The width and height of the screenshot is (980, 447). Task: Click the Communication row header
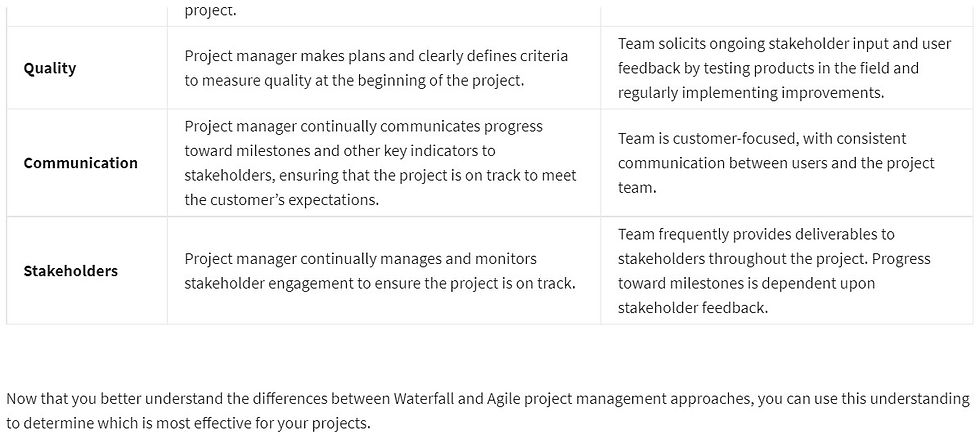[x=81, y=163]
